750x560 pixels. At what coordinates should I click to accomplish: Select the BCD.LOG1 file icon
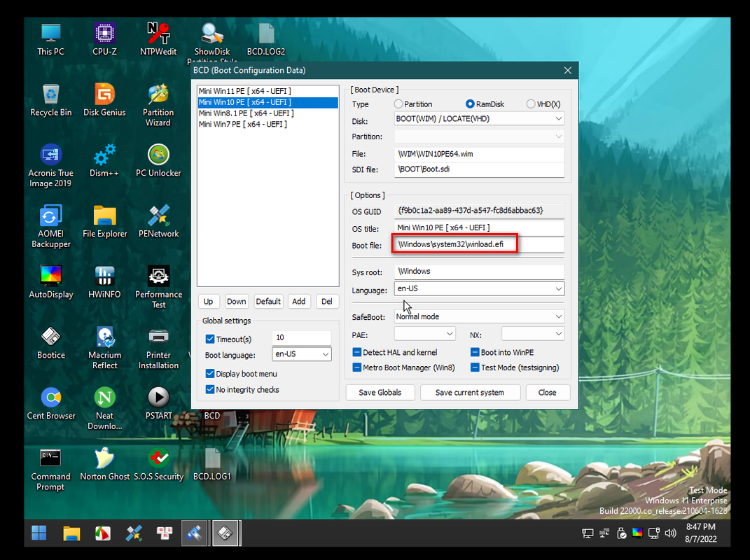pos(212,464)
